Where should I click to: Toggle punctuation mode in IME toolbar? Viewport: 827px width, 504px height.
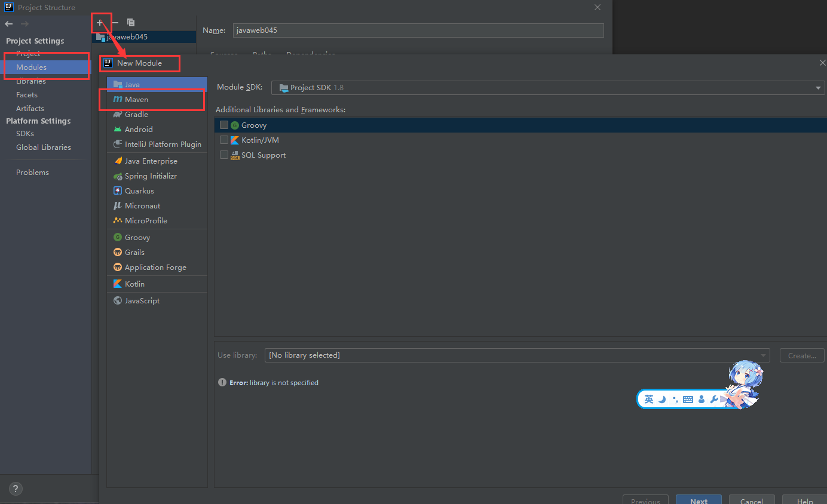(675, 399)
